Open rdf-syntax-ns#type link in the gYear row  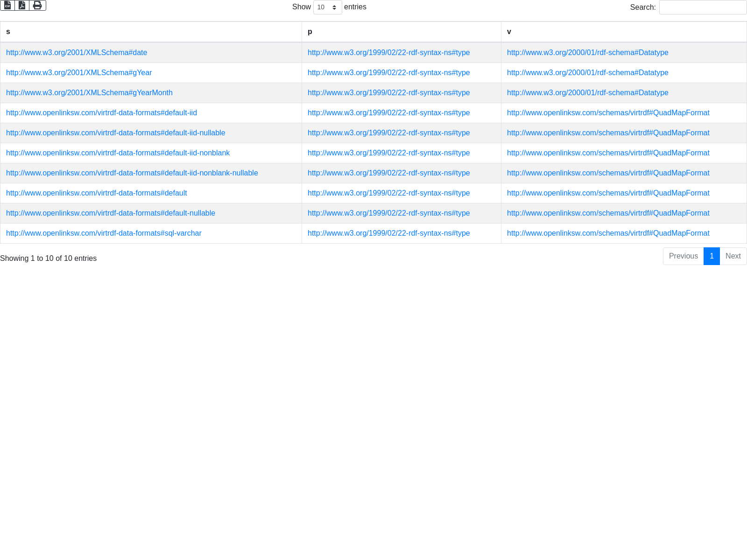point(388,73)
